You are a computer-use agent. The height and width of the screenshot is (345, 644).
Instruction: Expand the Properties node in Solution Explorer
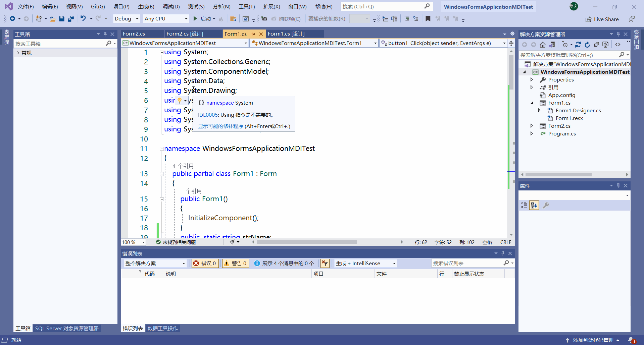coord(532,79)
